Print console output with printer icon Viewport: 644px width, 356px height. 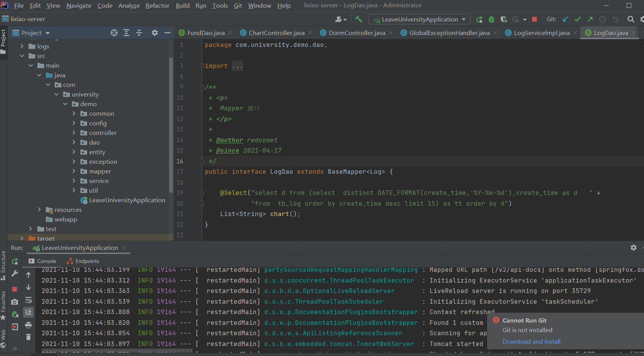(x=28, y=325)
